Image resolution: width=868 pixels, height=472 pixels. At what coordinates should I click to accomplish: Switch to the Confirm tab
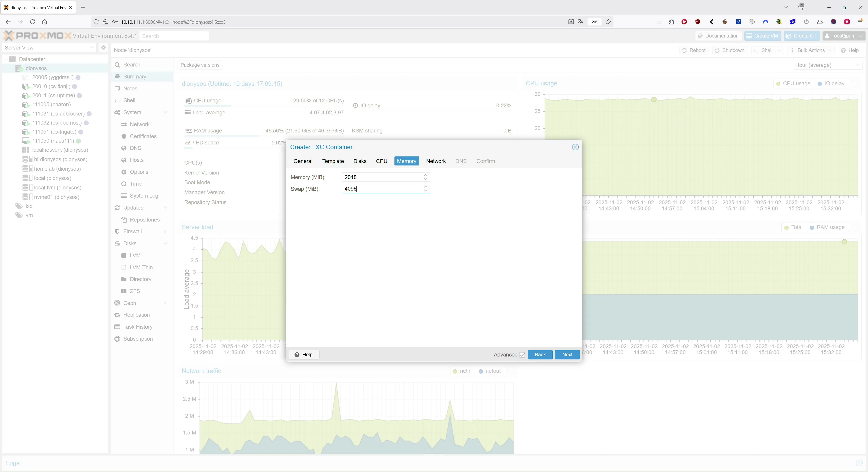485,161
